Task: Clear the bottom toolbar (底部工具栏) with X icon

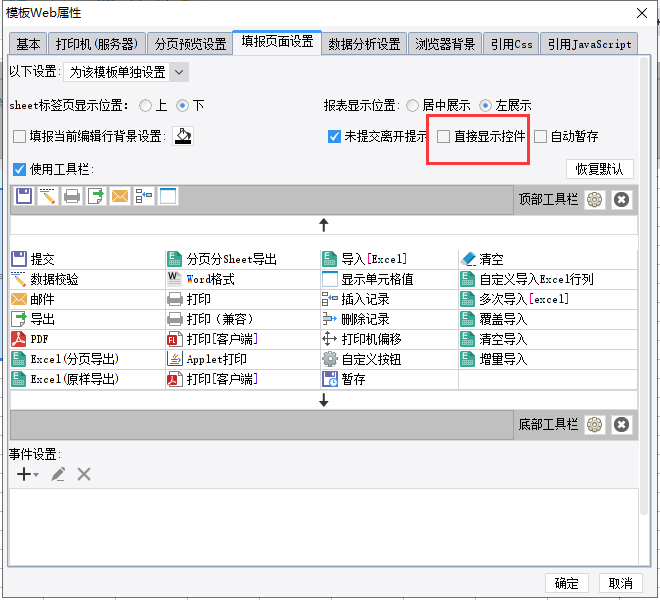Action: pos(621,424)
